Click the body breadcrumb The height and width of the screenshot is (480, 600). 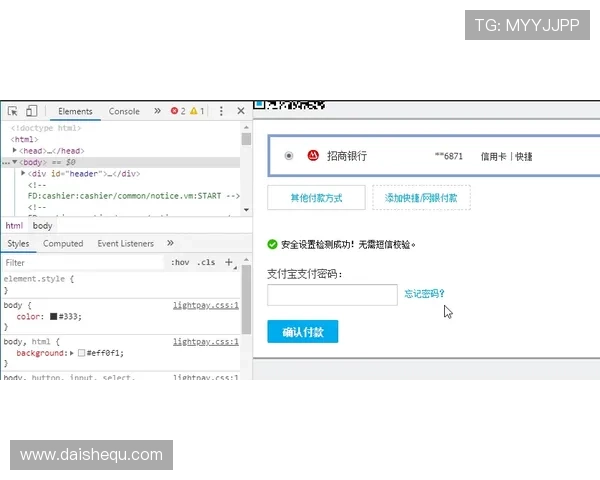42,226
